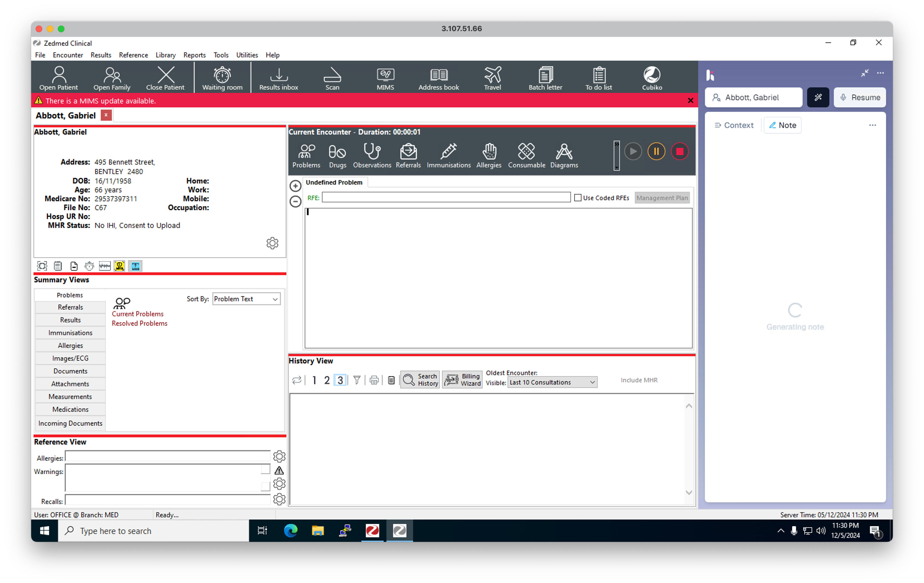Open Immunisations syringe icon
The height and width of the screenshot is (583, 924).
point(449,156)
